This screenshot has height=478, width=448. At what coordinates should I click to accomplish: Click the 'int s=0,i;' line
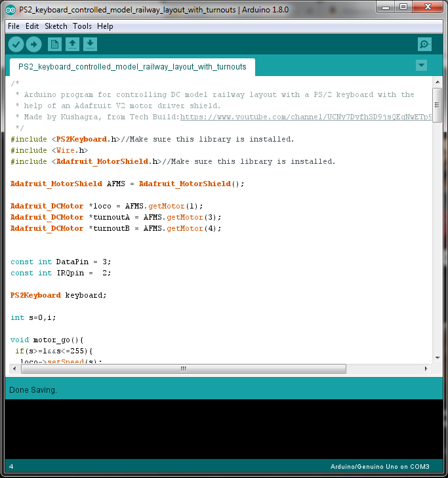click(33, 317)
